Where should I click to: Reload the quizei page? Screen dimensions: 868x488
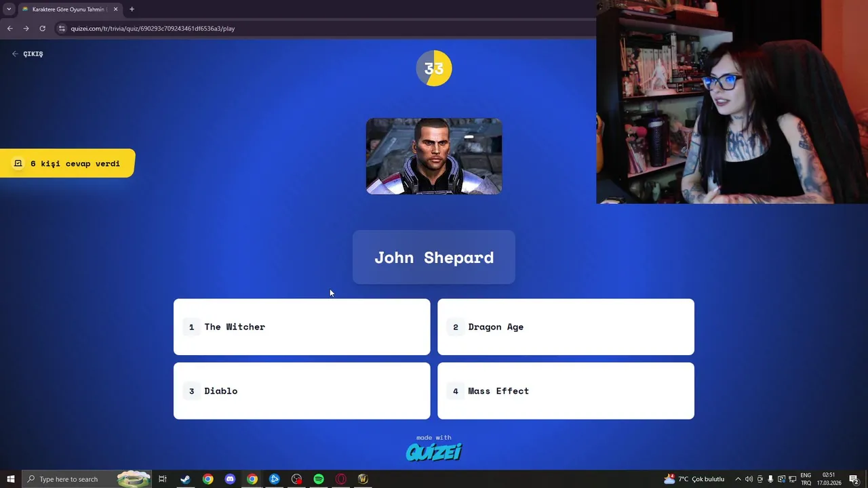click(x=42, y=28)
